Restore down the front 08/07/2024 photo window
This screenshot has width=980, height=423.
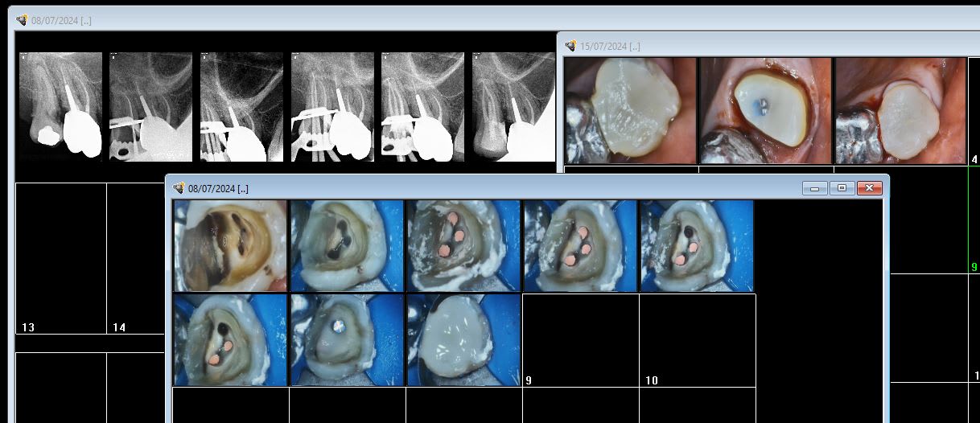pyautogui.click(x=842, y=188)
